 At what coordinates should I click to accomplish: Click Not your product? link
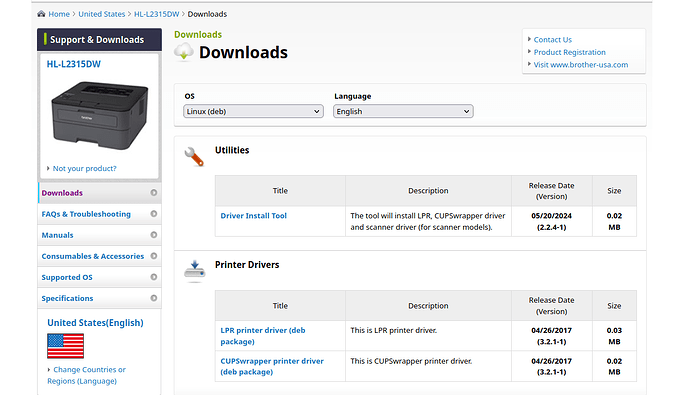[84, 168]
